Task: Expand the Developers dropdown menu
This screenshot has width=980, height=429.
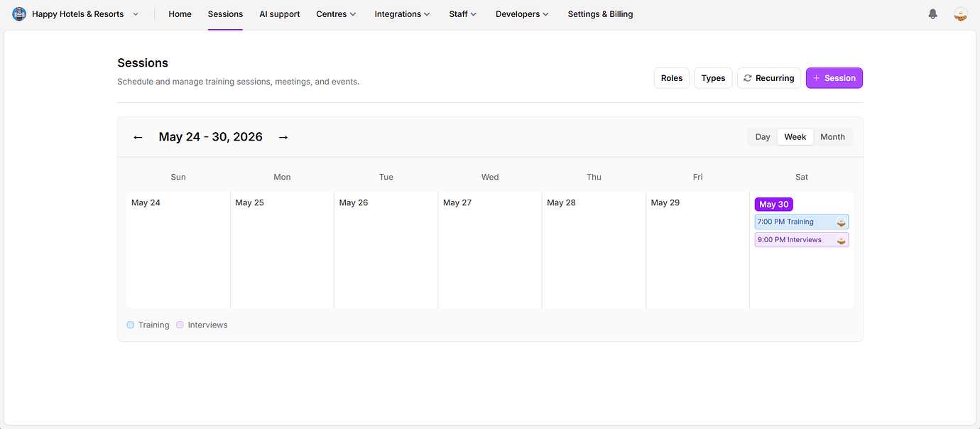Action: coord(522,14)
